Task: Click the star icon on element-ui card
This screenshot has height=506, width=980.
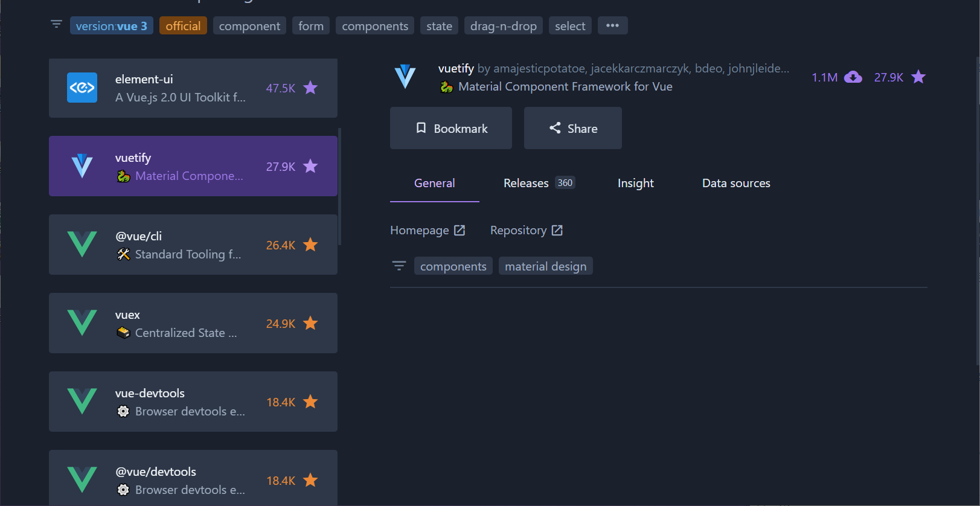Action: point(310,88)
